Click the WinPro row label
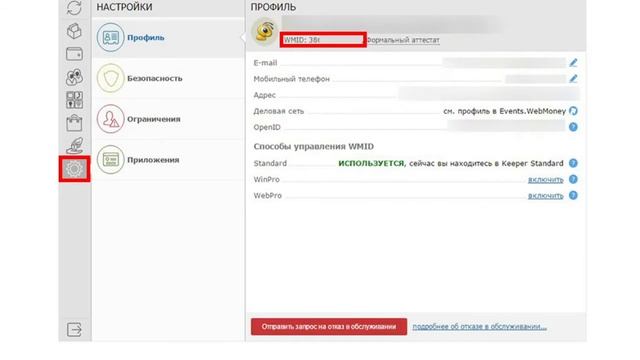Screen dimensions: 640x360 tap(267, 180)
